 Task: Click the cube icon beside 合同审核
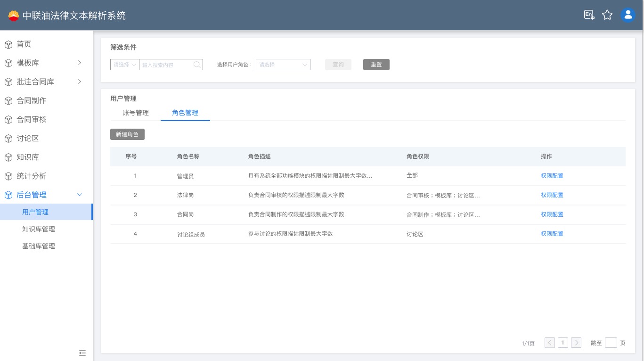pyautogui.click(x=8, y=120)
